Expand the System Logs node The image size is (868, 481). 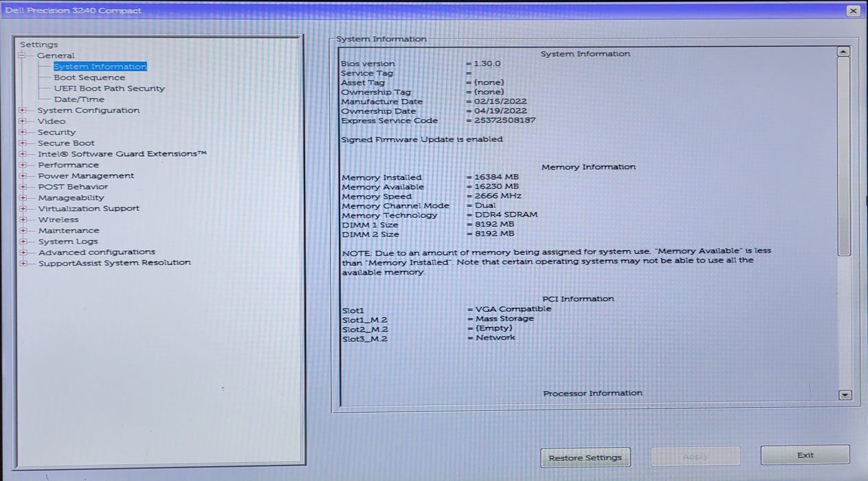[23, 242]
